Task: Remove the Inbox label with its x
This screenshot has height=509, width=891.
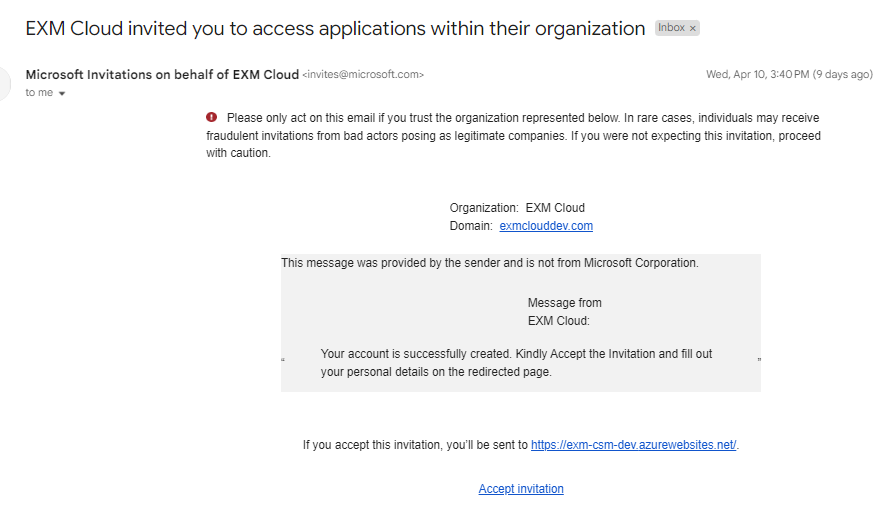Action: pyautogui.click(x=693, y=28)
